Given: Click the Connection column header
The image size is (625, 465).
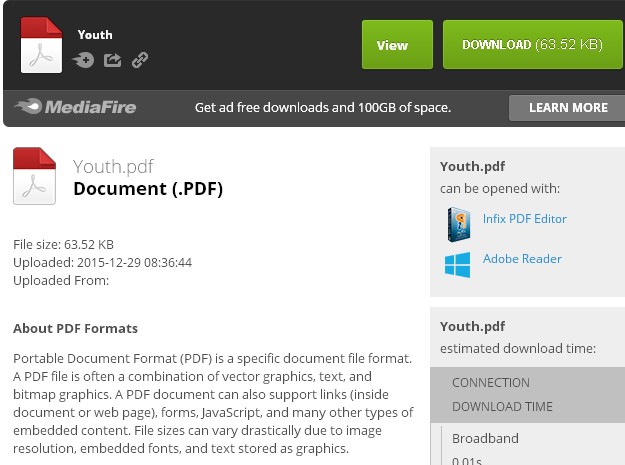Looking at the screenshot, I should point(490,382).
